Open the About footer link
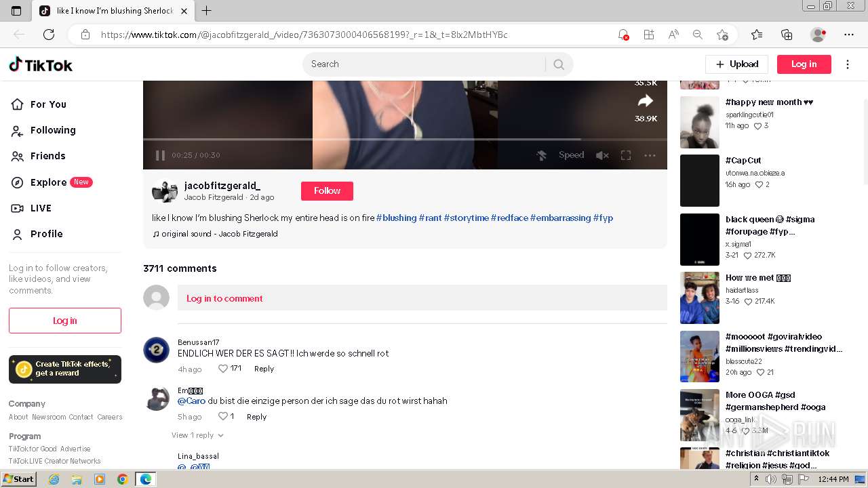Viewport: 868px width, 488px height. point(18,418)
